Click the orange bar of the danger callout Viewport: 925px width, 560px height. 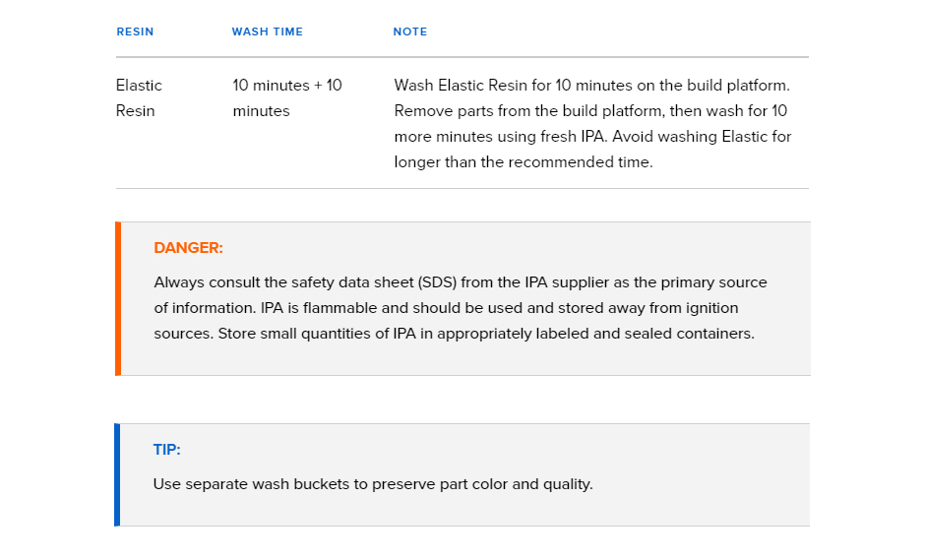(118, 298)
